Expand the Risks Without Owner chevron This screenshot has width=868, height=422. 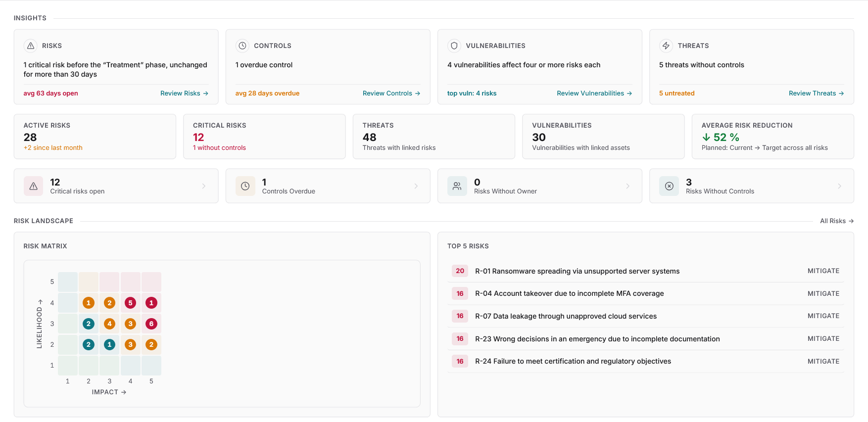coord(627,186)
